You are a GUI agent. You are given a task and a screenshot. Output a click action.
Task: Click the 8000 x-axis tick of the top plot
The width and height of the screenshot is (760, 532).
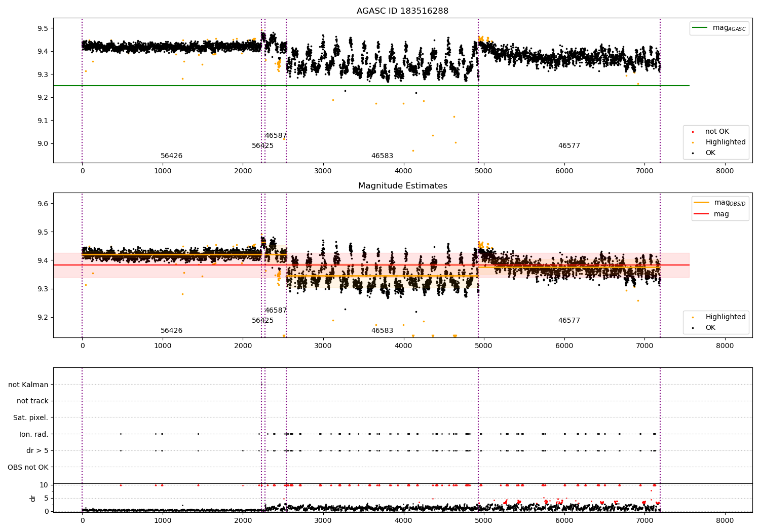[725, 171]
